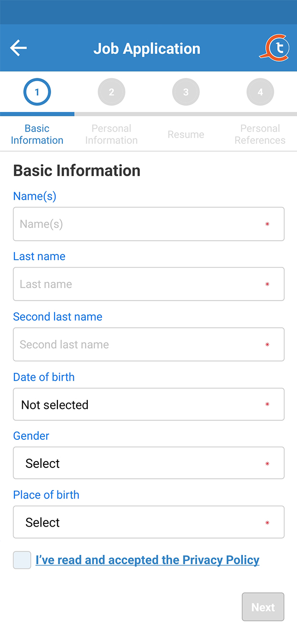Click step 3 circle in the stepper
Screen dimensions: 297x644
(x=186, y=92)
